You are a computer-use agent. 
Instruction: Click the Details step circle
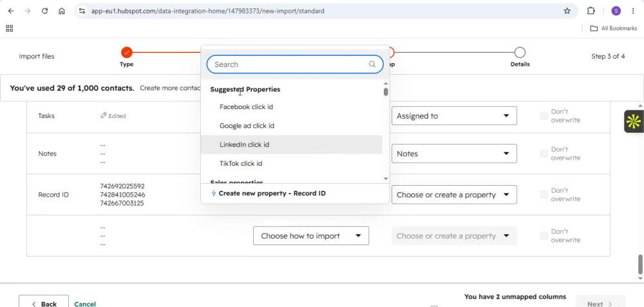520,52
